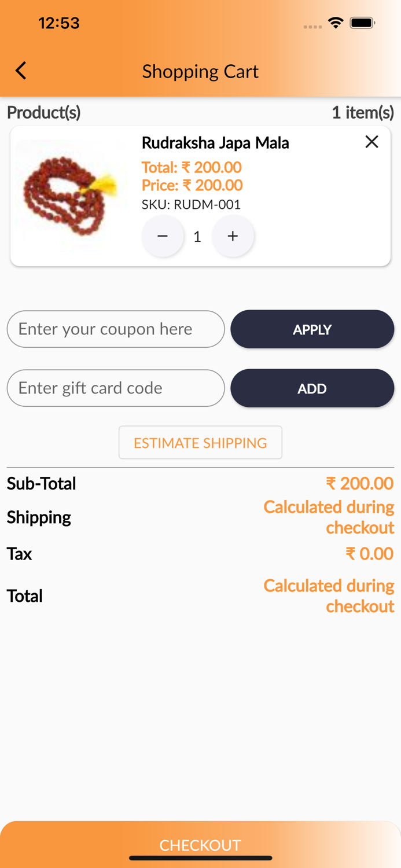The height and width of the screenshot is (868, 401).
Task: Open Estimate Shipping
Action: pyautogui.click(x=200, y=443)
